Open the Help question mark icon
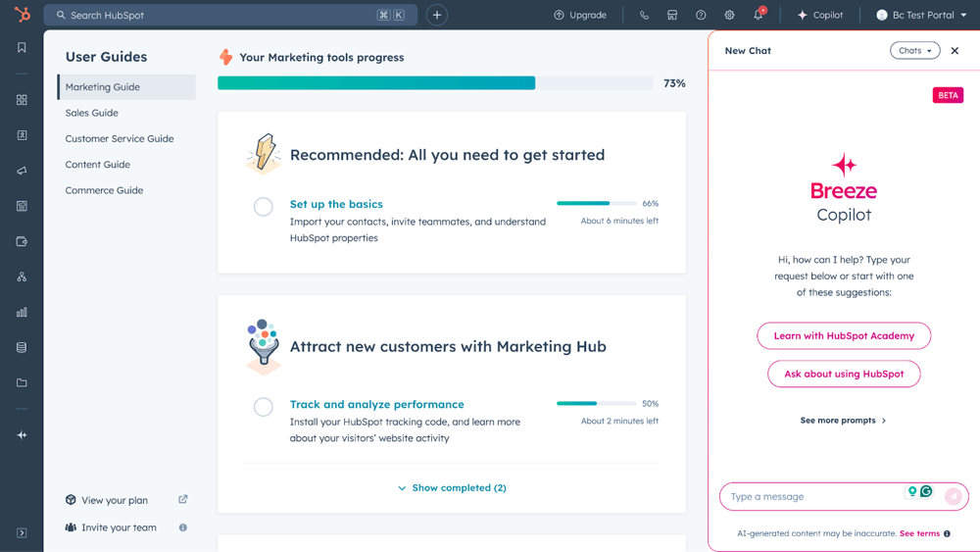 (701, 15)
